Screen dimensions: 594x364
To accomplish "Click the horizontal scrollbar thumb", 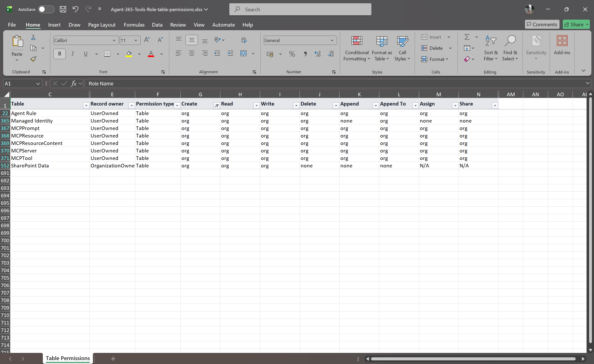I will [x=473, y=359].
